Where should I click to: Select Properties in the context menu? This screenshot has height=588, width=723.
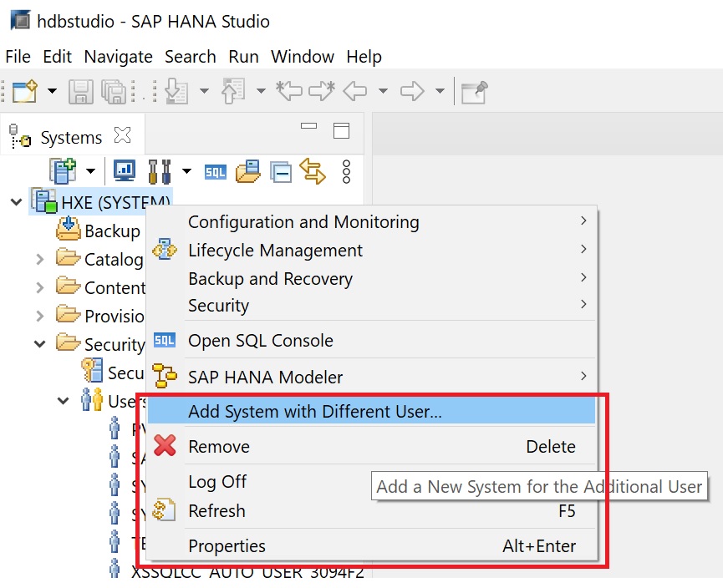tap(227, 546)
